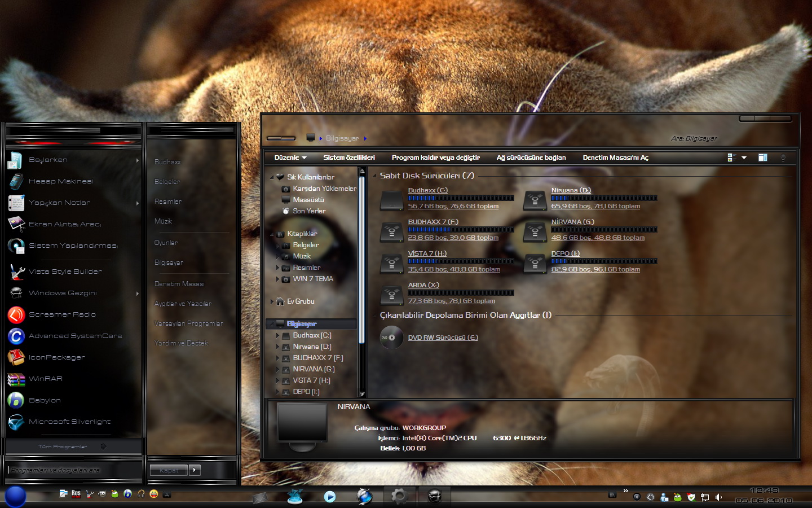Expand the Ev Grubu tree node
Viewport: 812px width, 508px height.
tap(272, 301)
